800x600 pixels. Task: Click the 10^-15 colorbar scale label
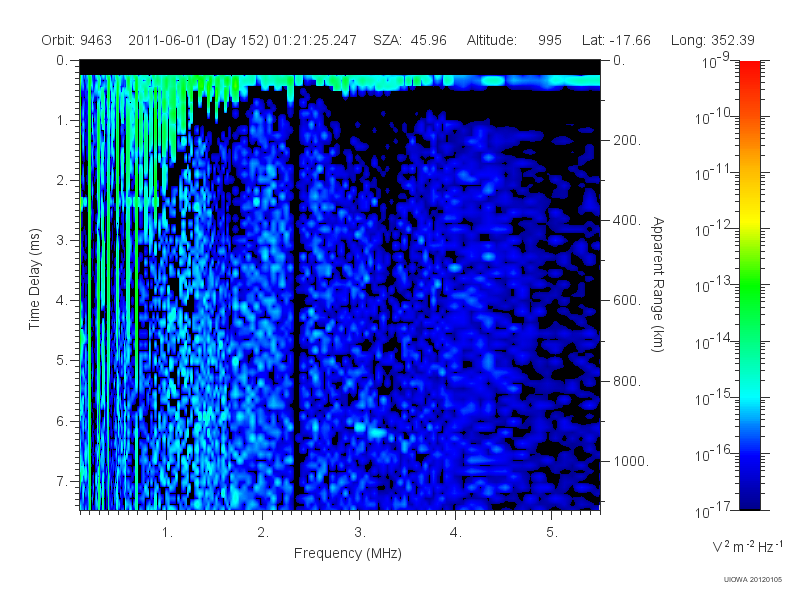(712, 397)
